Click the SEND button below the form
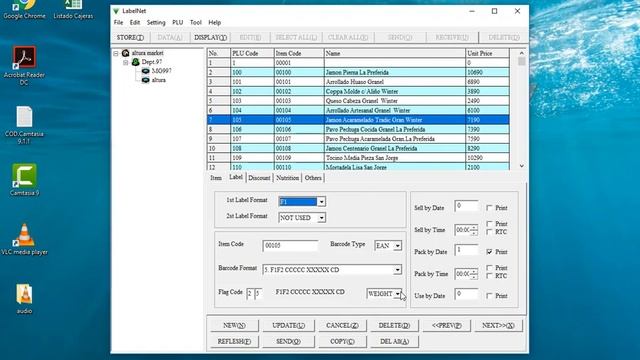Viewport: 640px width, 360px height. pyautogui.click(x=288, y=342)
